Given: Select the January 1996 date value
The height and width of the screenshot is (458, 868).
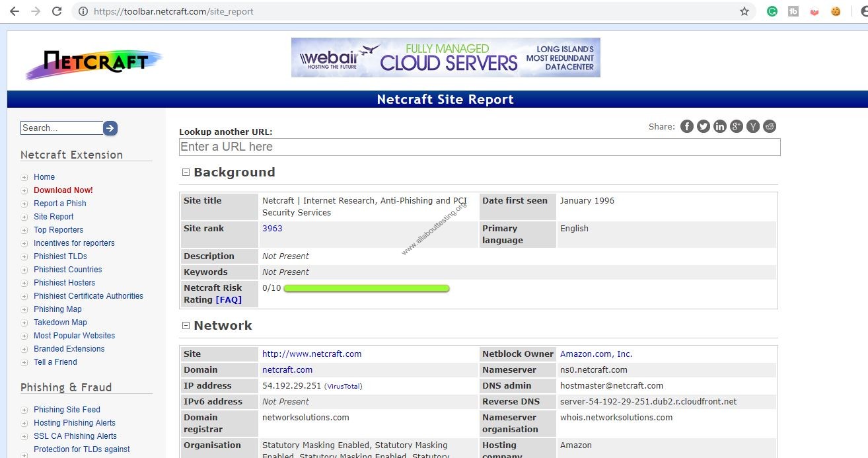Looking at the screenshot, I should click(587, 201).
